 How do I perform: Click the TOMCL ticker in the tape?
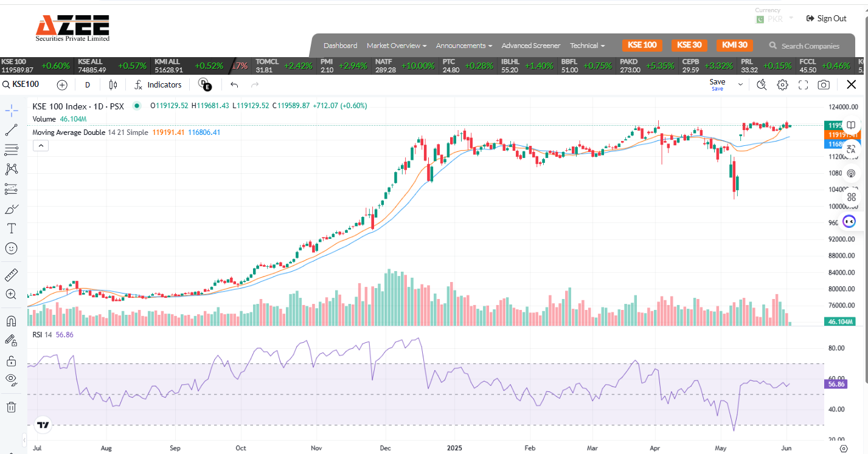pos(284,66)
